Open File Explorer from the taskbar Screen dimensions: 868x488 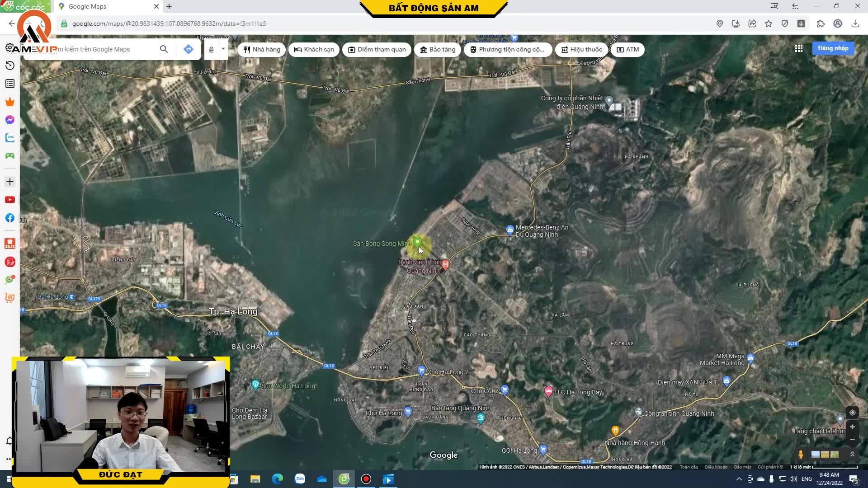click(255, 479)
